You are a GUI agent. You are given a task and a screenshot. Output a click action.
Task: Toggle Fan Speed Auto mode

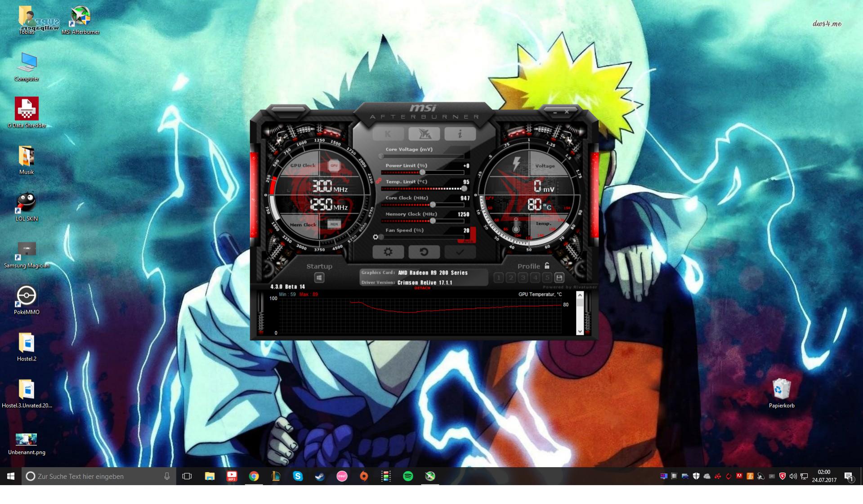click(x=469, y=241)
